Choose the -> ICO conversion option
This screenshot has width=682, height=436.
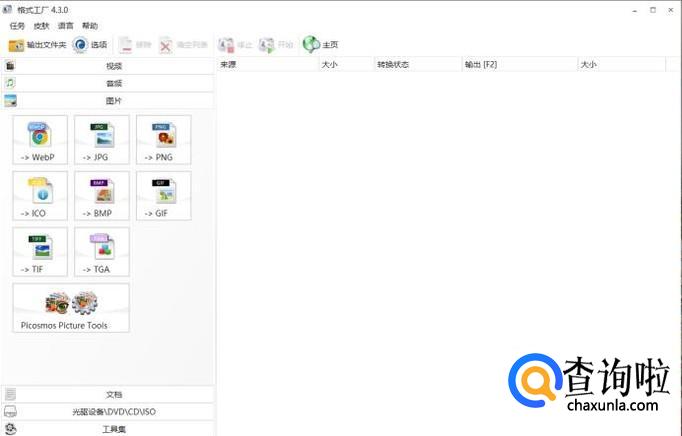click(x=40, y=196)
